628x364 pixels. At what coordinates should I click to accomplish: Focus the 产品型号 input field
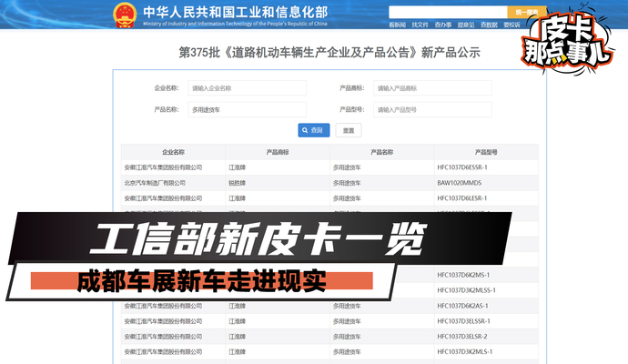click(x=432, y=109)
